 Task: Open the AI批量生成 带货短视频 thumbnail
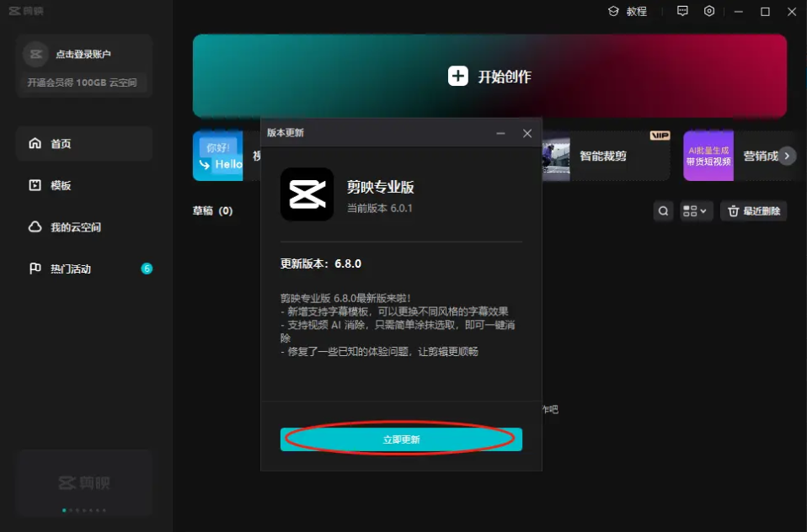point(708,156)
